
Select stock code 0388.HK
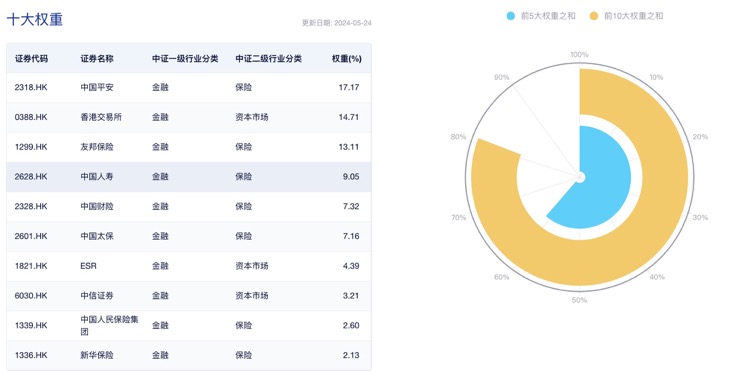tap(31, 117)
